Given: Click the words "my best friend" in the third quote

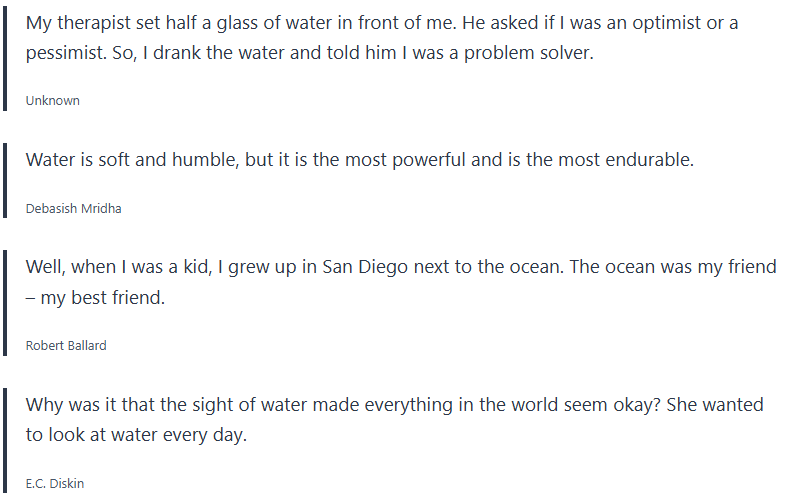Looking at the screenshot, I should click(x=103, y=299).
